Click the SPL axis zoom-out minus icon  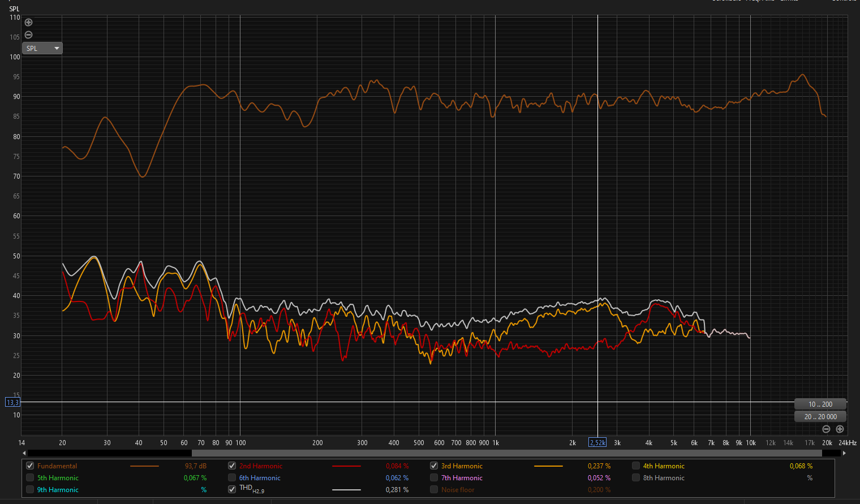(x=28, y=35)
